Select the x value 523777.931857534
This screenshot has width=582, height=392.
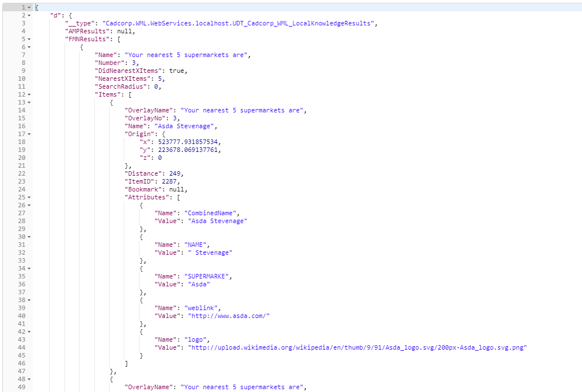pyautogui.click(x=188, y=142)
